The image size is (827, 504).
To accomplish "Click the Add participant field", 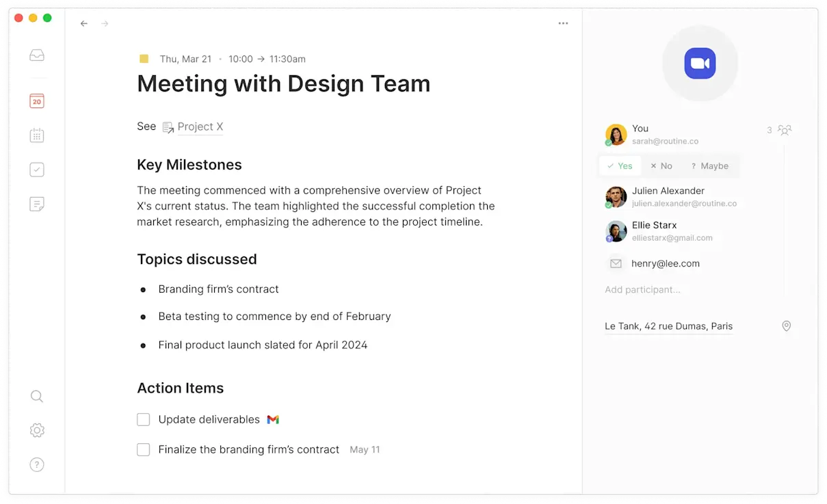I will (642, 290).
